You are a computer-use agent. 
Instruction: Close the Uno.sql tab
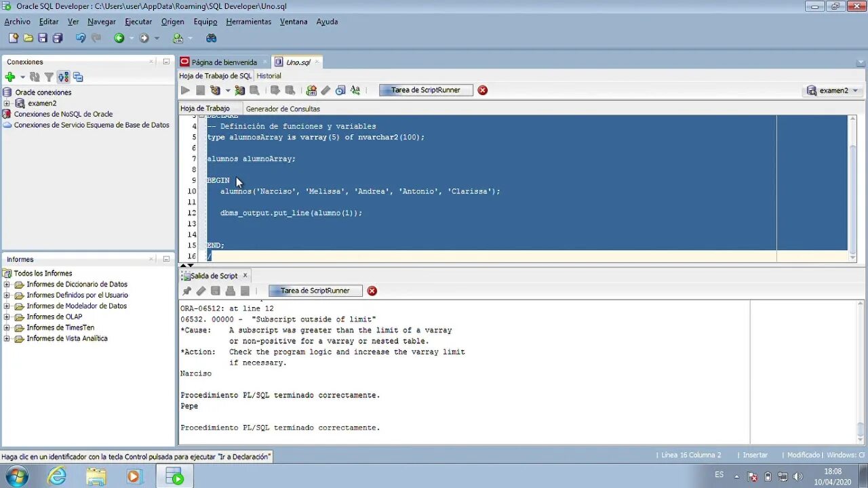(x=317, y=62)
